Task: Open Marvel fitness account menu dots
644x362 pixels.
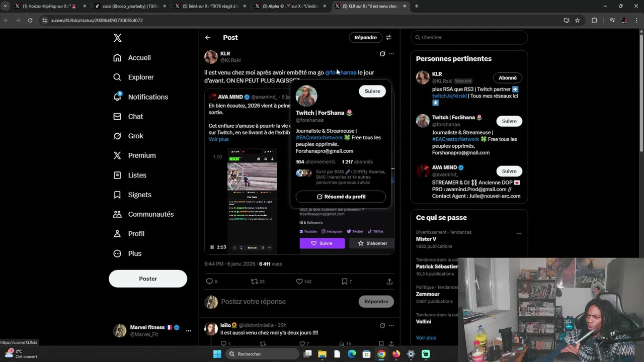Action: (x=189, y=331)
